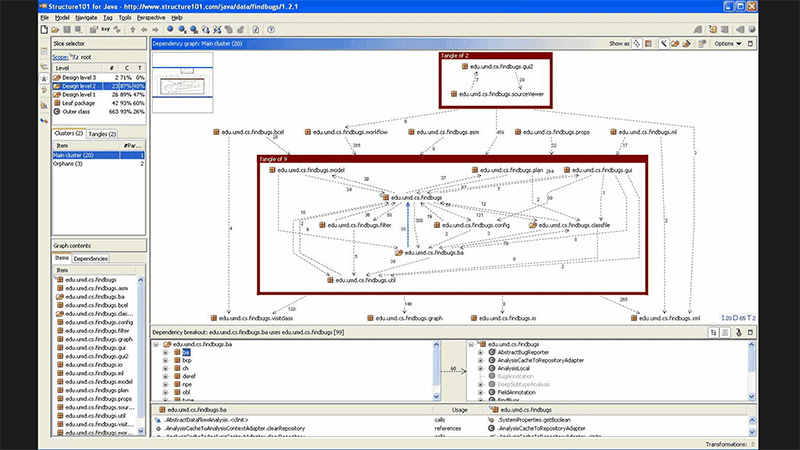The width and height of the screenshot is (800, 450).
Task: Click the grey cluster icon before Options
Action: 702,44
